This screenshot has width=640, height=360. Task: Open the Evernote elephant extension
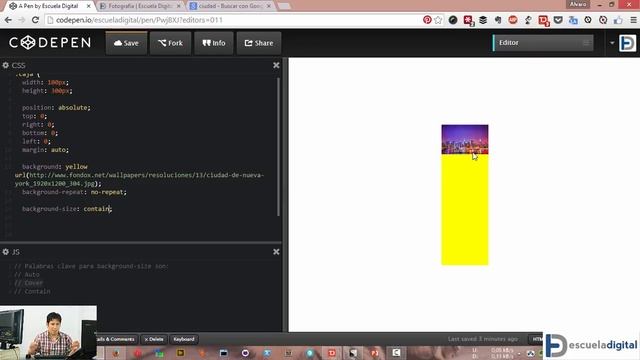[x=498, y=20]
